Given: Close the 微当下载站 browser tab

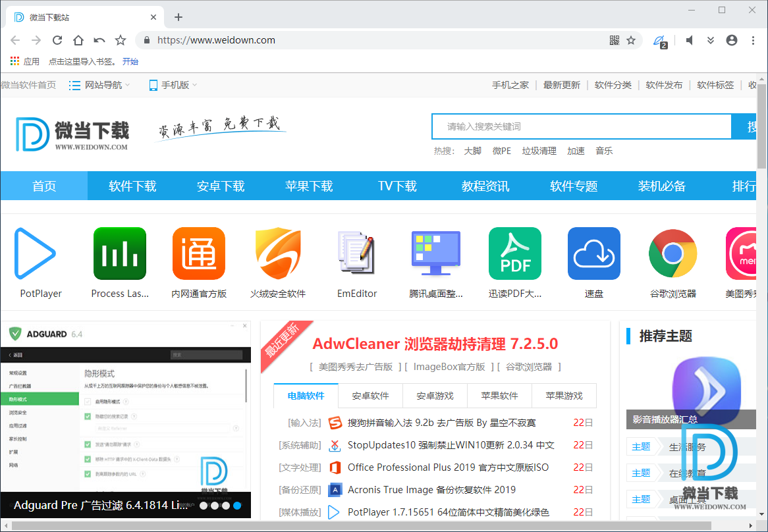Looking at the screenshot, I should click(x=153, y=17).
